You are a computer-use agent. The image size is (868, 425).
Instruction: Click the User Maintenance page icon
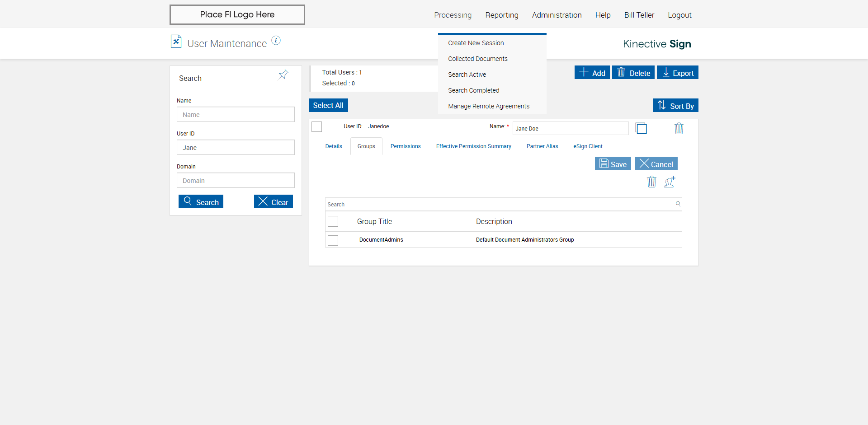click(x=176, y=42)
